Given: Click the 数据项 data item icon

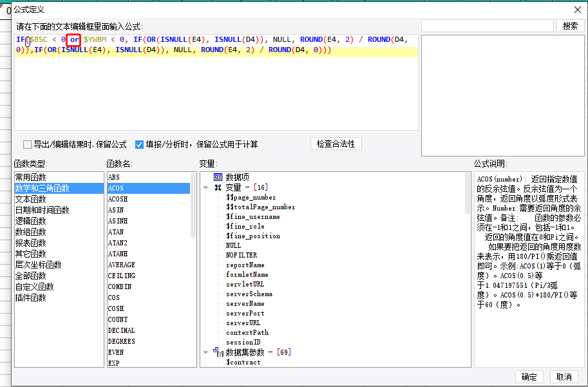Looking at the screenshot, I should 218,177.
